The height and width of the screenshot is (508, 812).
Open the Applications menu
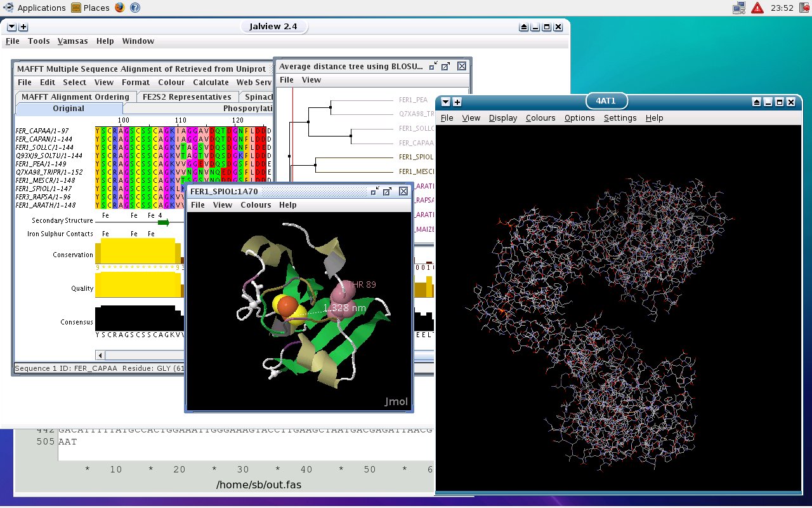click(x=41, y=8)
